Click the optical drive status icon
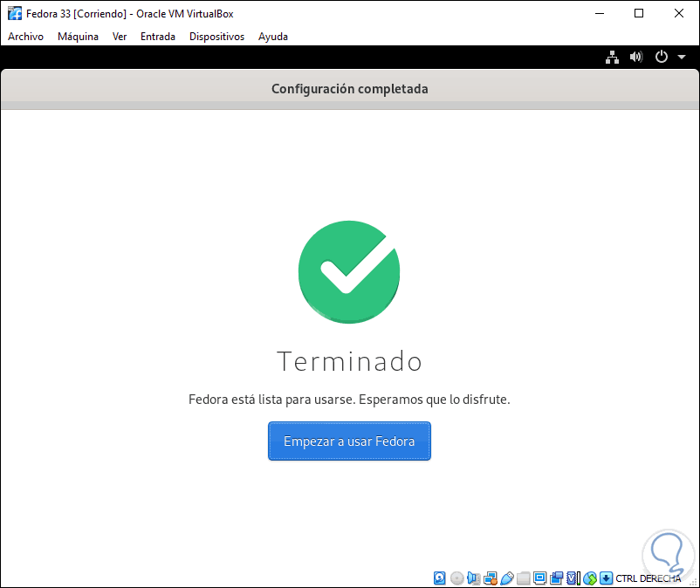The image size is (700, 588). tap(456, 578)
